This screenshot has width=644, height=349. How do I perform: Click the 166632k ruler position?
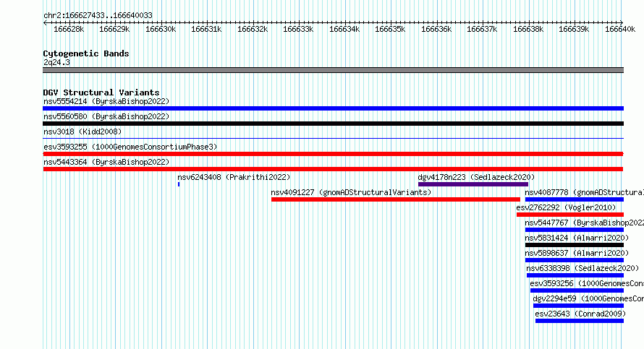253,29
